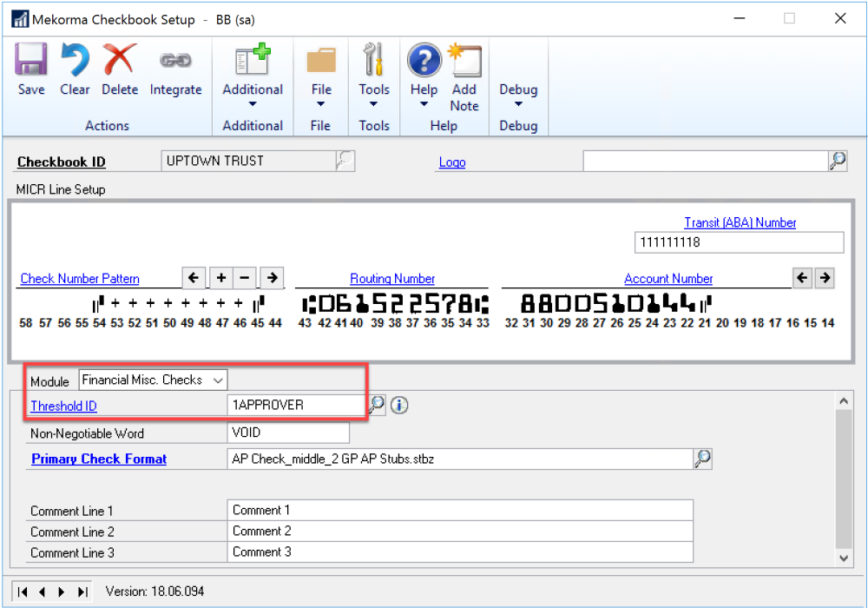The image size is (868, 608).
Task: Click the Comment Line 2 field
Action: (460, 531)
